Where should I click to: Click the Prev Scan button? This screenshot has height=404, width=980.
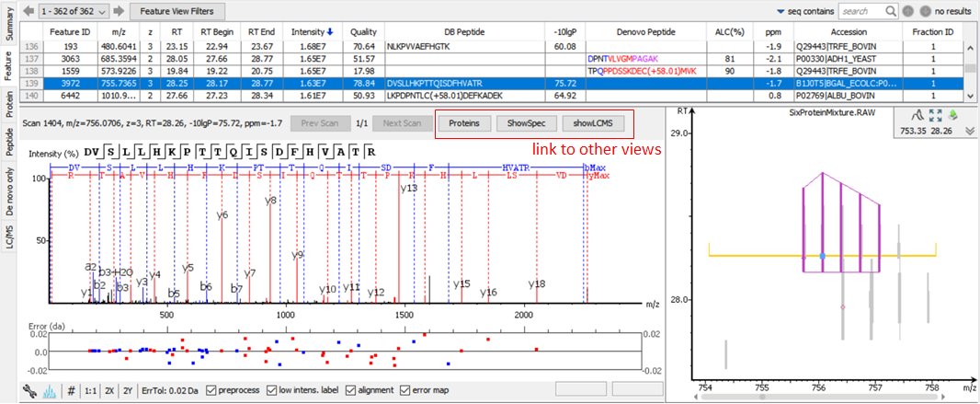click(x=319, y=123)
